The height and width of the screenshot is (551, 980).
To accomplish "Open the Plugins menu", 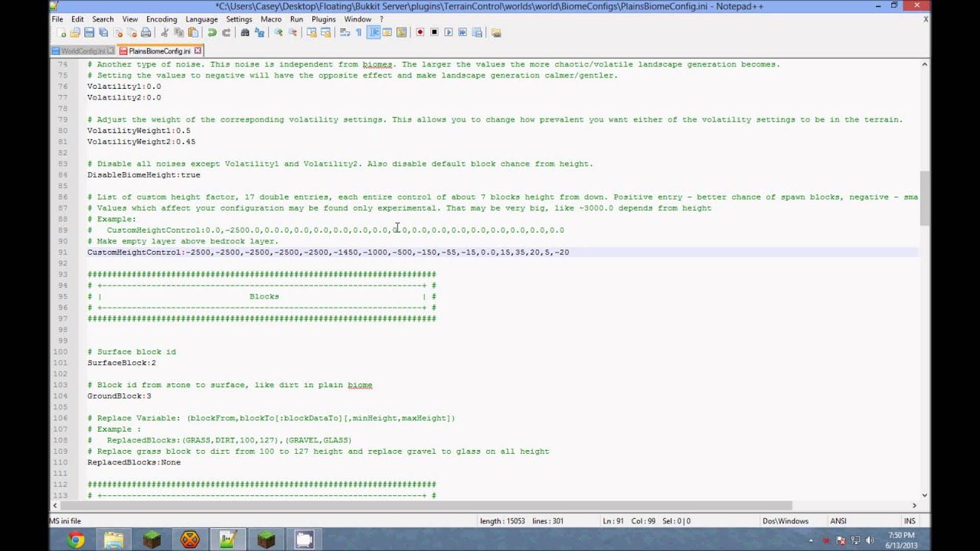I will [323, 19].
